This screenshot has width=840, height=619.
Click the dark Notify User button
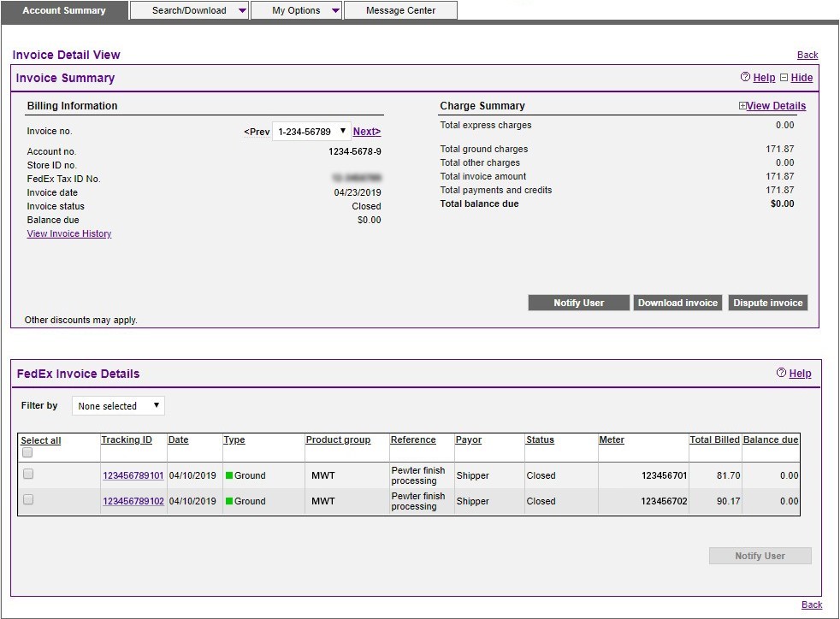click(x=578, y=303)
